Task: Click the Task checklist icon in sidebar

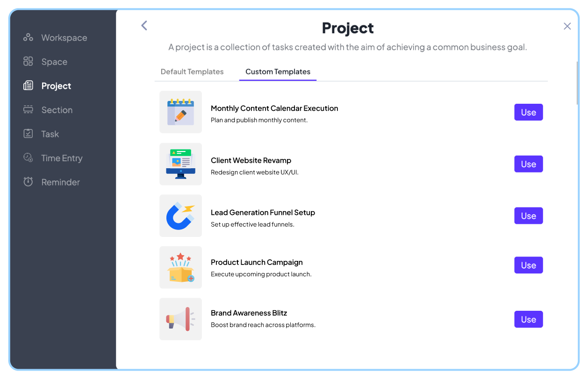Action: pos(28,134)
